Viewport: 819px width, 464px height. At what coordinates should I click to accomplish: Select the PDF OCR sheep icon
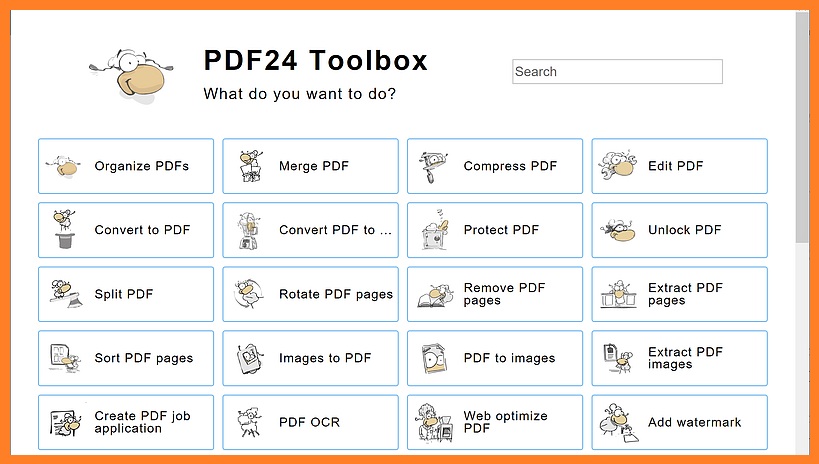[249, 422]
